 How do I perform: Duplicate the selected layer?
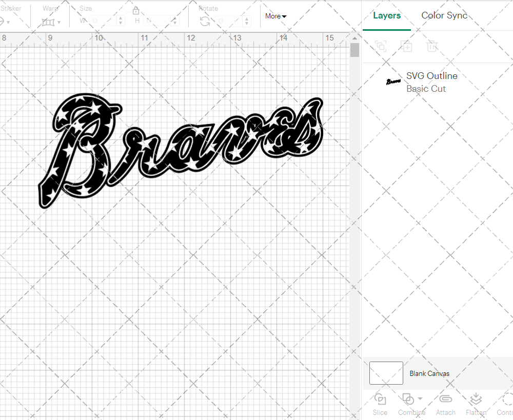point(407,46)
